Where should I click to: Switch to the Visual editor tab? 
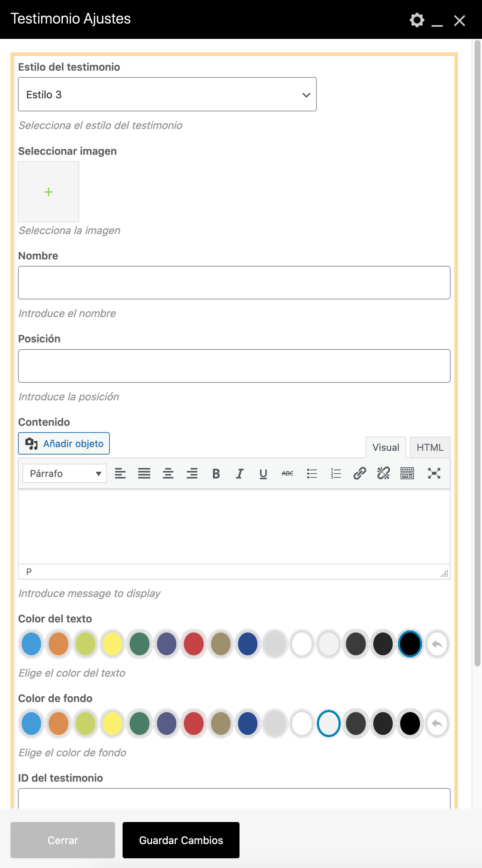(386, 447)
